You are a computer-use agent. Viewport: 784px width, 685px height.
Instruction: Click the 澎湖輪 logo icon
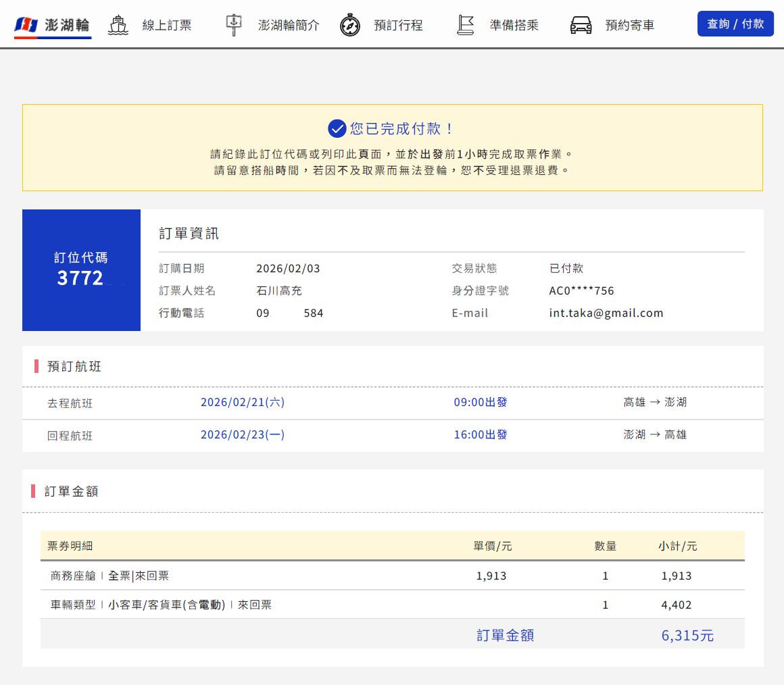[26, 26]
